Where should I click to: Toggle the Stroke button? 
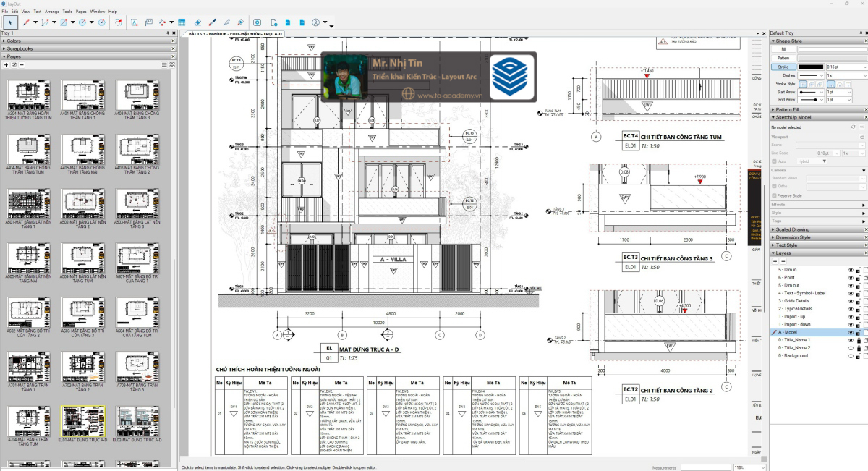[783, 67]
